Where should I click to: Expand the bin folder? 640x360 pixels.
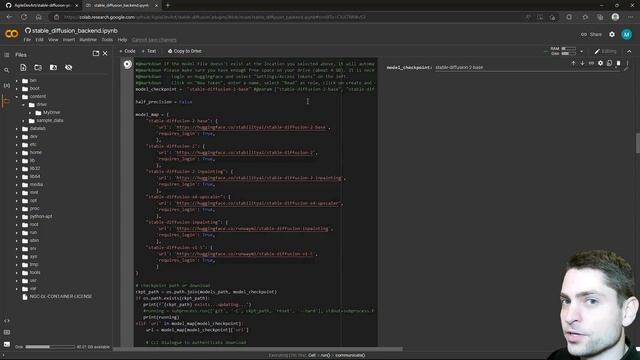[x=17, y=81]
